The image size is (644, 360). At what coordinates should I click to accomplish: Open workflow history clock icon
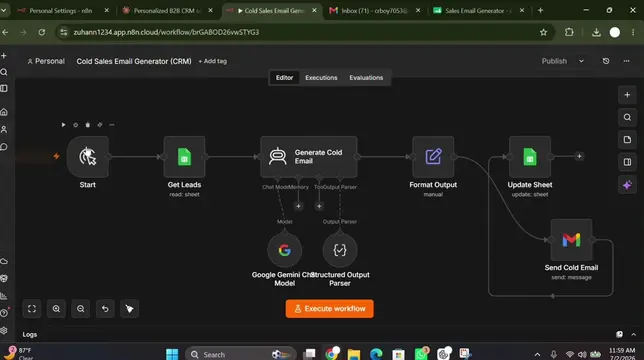(x=606, y=61)
